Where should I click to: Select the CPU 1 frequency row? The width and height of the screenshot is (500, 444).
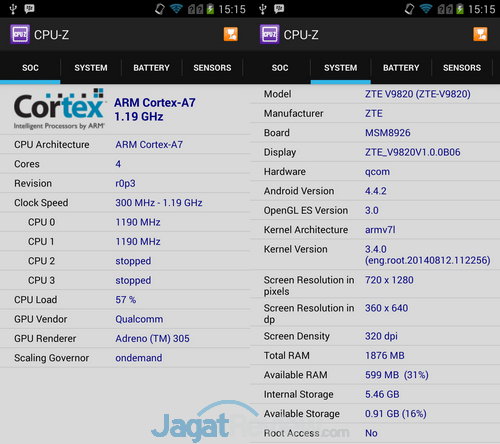(x=125, y=241)
